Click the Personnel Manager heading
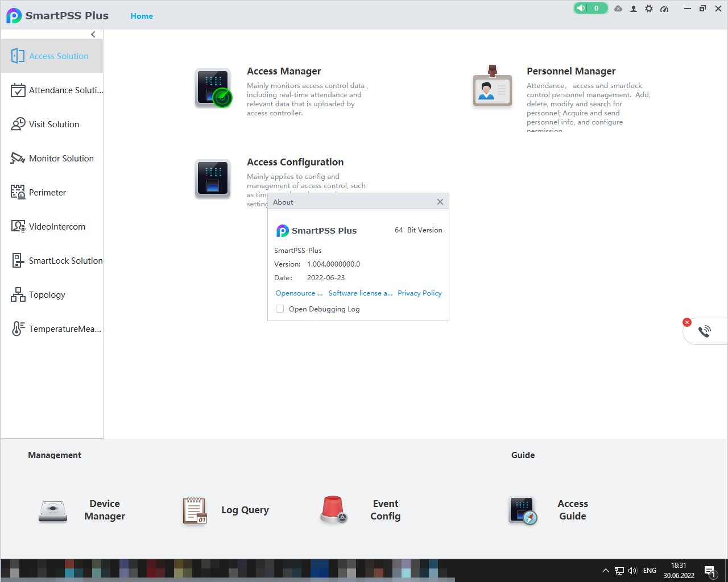This screenshot has width=728, height=582. 571,71
